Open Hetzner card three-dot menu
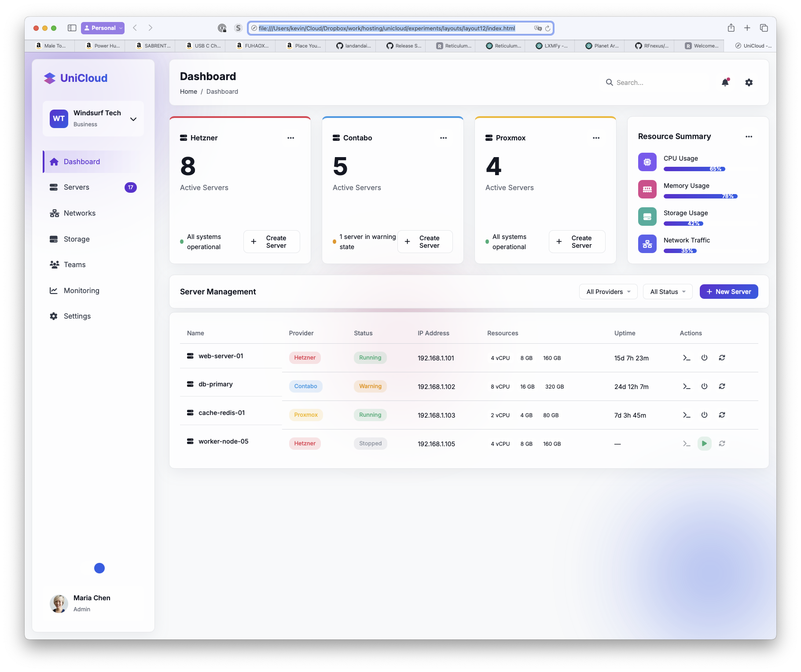This screenshot has width=801, height=672. coord(290,138)
